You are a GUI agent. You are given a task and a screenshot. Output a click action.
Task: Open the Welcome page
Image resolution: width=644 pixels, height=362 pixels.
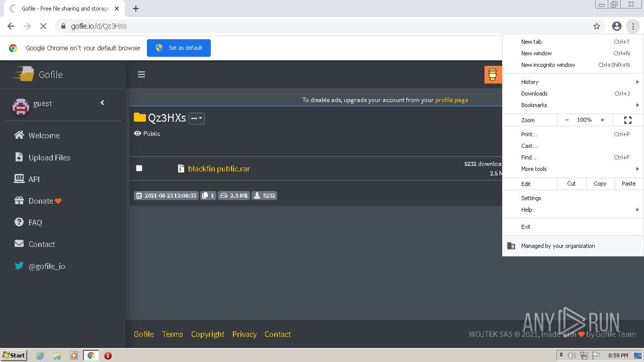click(44, 136)
